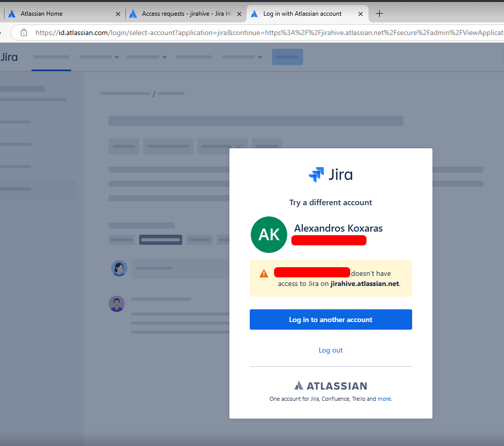Open the 'more' products link
The height and width of the screenshot is (446, 504).
(x=384, y=399)
